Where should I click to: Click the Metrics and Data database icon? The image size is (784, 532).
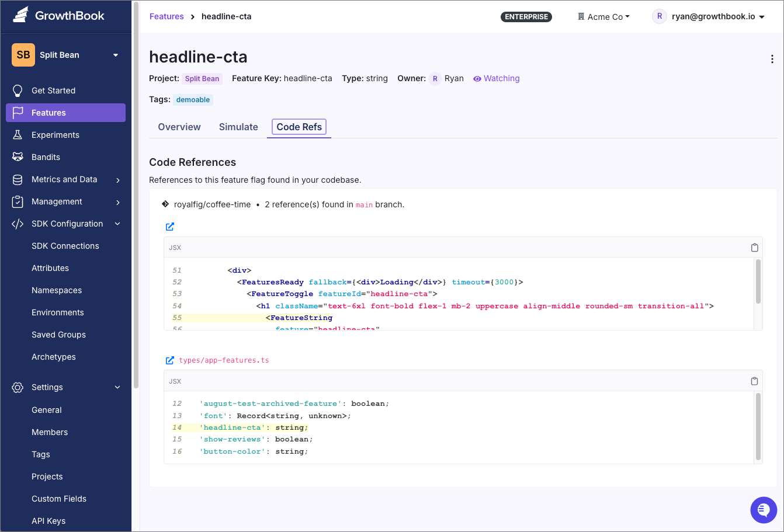tap(18, 179)
